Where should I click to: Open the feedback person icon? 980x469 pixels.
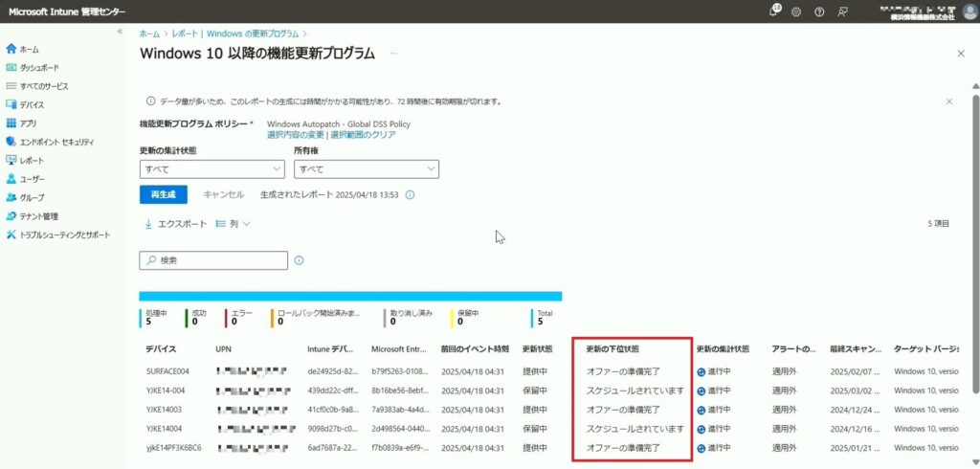(843, 11)
